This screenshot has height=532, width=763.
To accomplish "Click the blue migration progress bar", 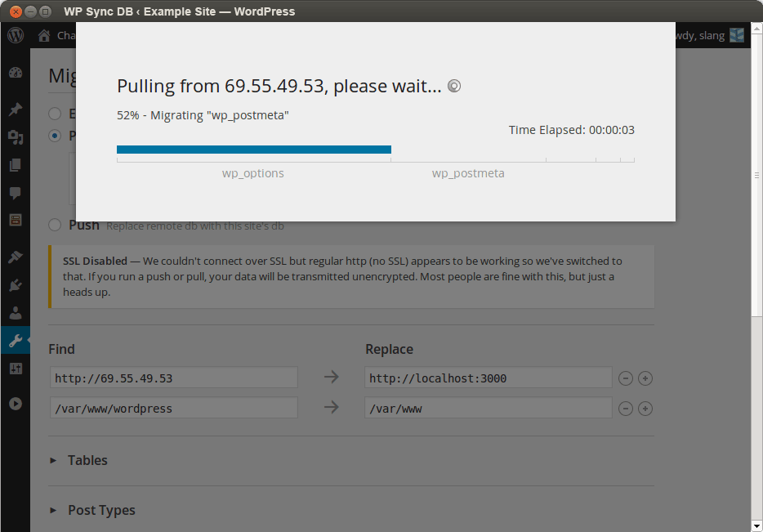I will 254,150.
